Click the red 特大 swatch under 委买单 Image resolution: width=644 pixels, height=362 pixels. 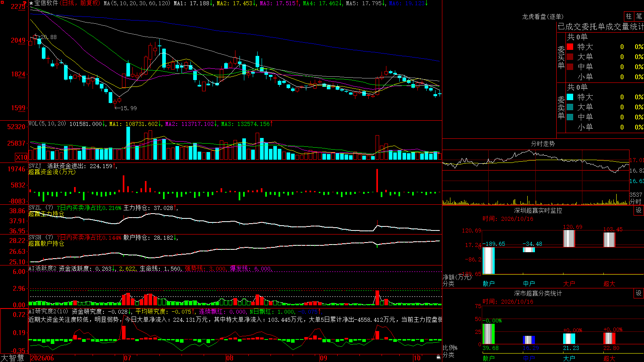coord(570,47)
